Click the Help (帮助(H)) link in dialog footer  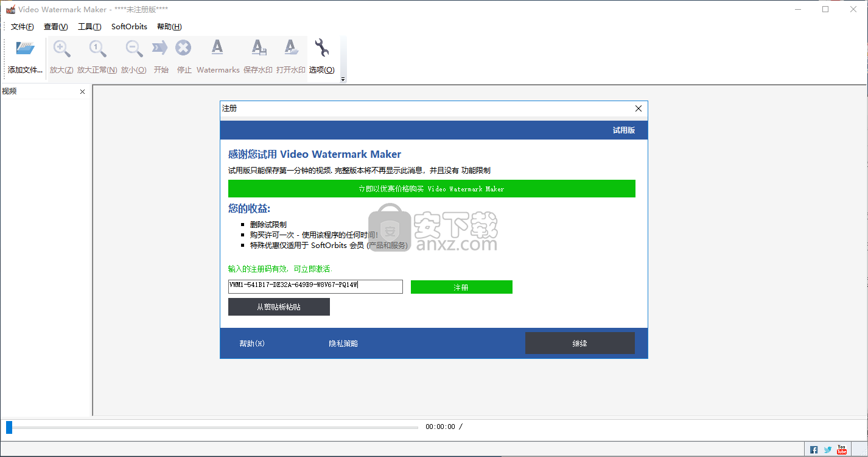[252, 344]
